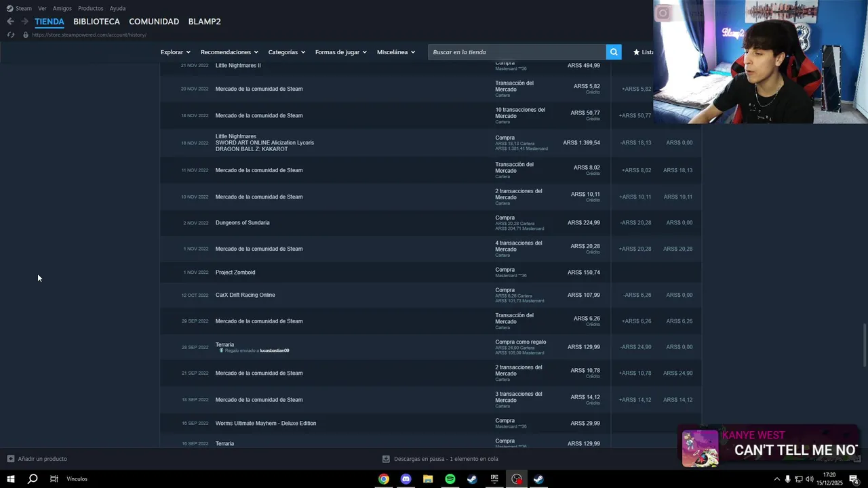Click the Steam forward navigation arrow
Screen dimensions: 868x488
(x=24, y=22)
